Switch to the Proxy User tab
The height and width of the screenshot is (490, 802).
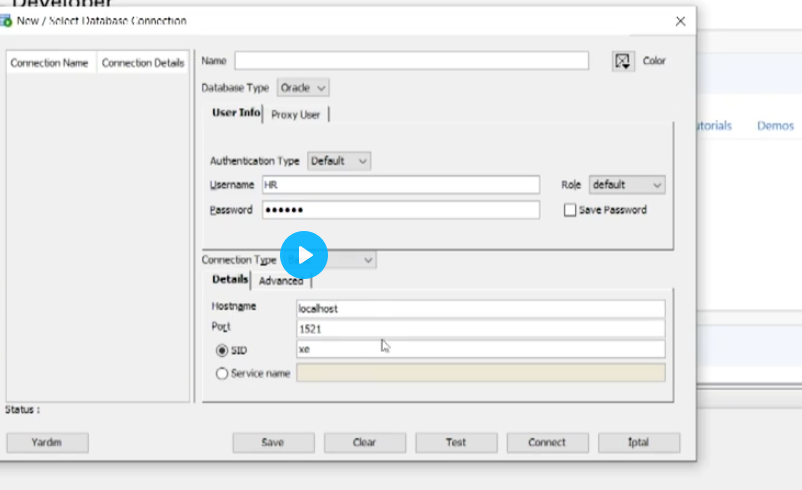tap(296, 115)
